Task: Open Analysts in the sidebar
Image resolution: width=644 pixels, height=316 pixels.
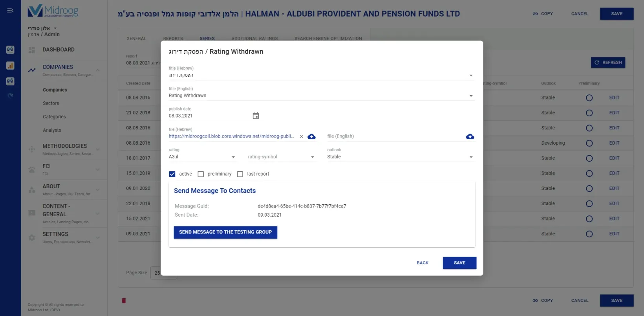Action: coord(52,130)
